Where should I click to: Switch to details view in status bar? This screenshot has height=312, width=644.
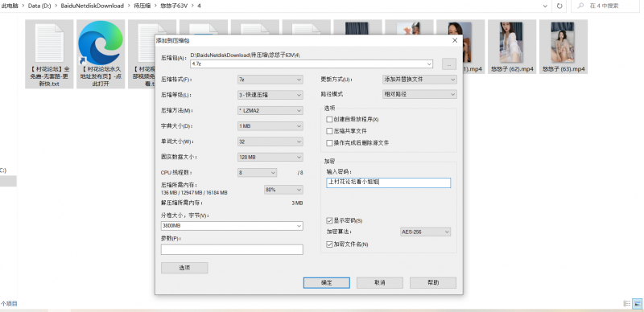coord(627,303)
